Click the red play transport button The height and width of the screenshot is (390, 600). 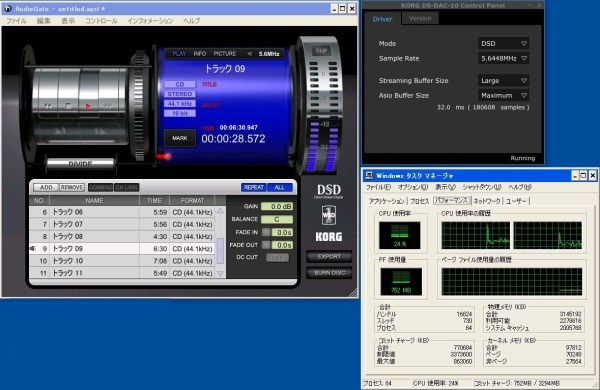[x=88, y=106]
